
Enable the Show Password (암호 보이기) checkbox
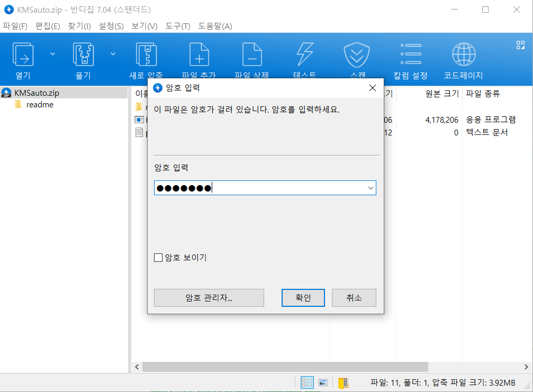coord(158,258)
